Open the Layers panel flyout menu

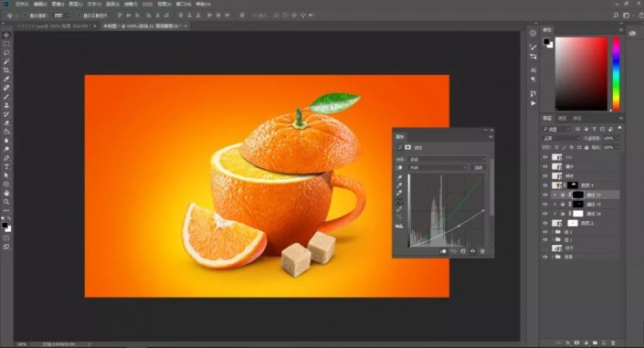620,119
